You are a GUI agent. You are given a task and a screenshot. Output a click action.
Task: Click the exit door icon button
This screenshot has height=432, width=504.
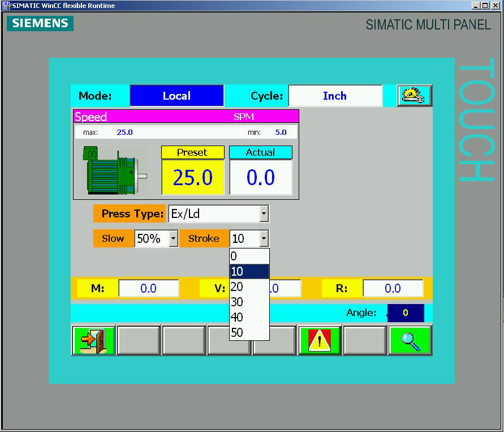93,340
